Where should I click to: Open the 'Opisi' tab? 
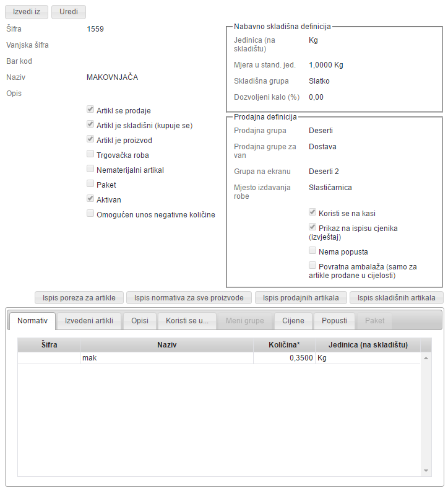(x=140, y=321)
